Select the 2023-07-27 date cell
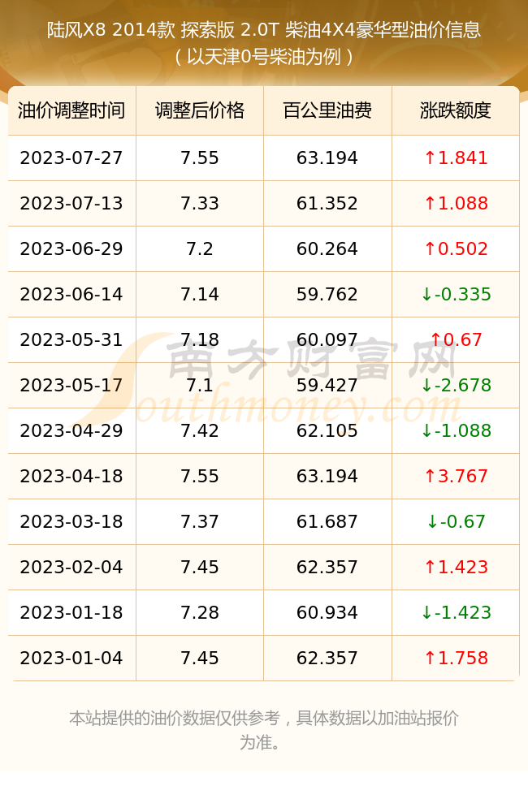The height and width of the screenshot is (812, 528). click(71, 158)
